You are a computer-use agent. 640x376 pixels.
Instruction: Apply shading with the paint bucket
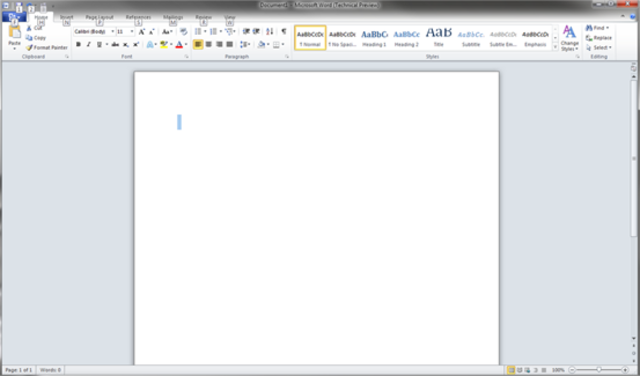tap(261, 44)
